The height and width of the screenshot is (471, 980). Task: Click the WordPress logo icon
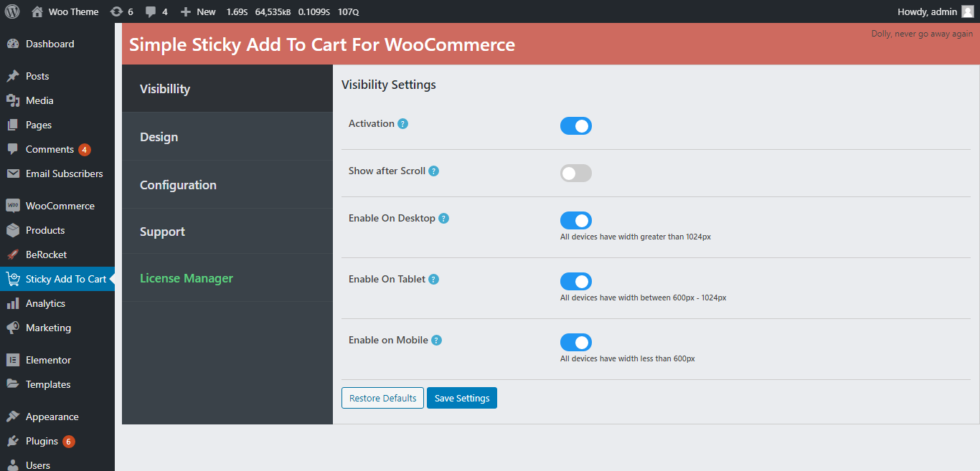coord(12,11)
